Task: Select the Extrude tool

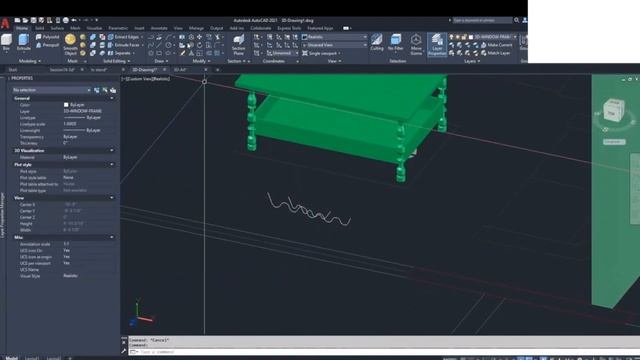Action: [24, 42]
